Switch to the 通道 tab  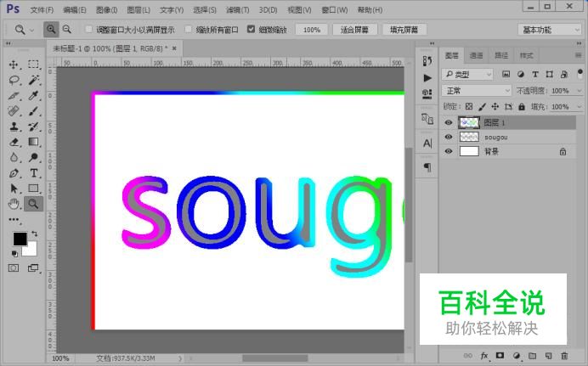476,55
